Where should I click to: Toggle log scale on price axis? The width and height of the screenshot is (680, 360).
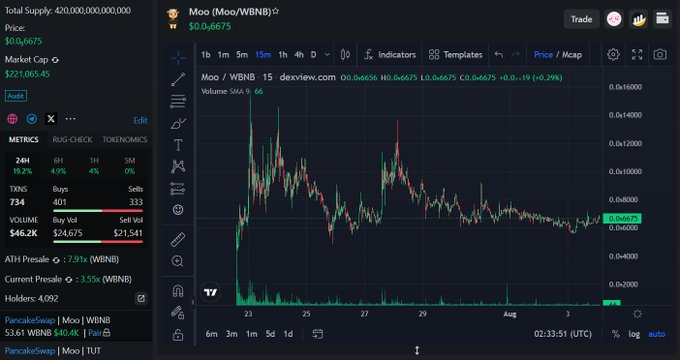[634, 334]
